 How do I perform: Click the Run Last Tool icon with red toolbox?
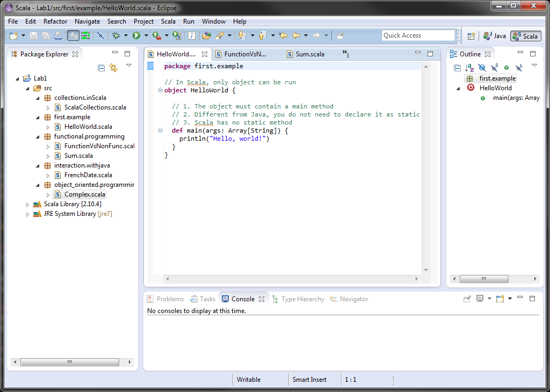click(x=157, y=35)
